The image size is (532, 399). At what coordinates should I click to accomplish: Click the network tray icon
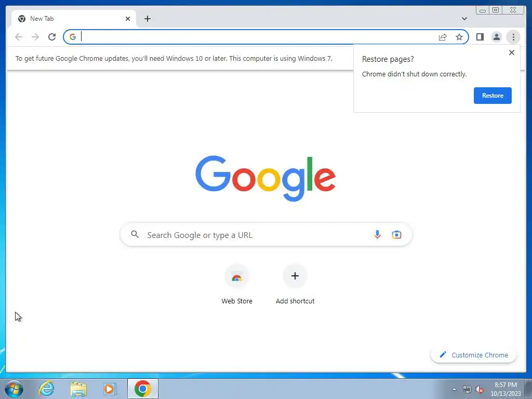(x=467, y=390)
